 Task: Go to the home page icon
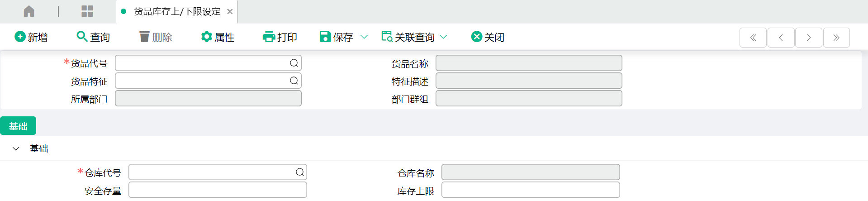(29, 11)
